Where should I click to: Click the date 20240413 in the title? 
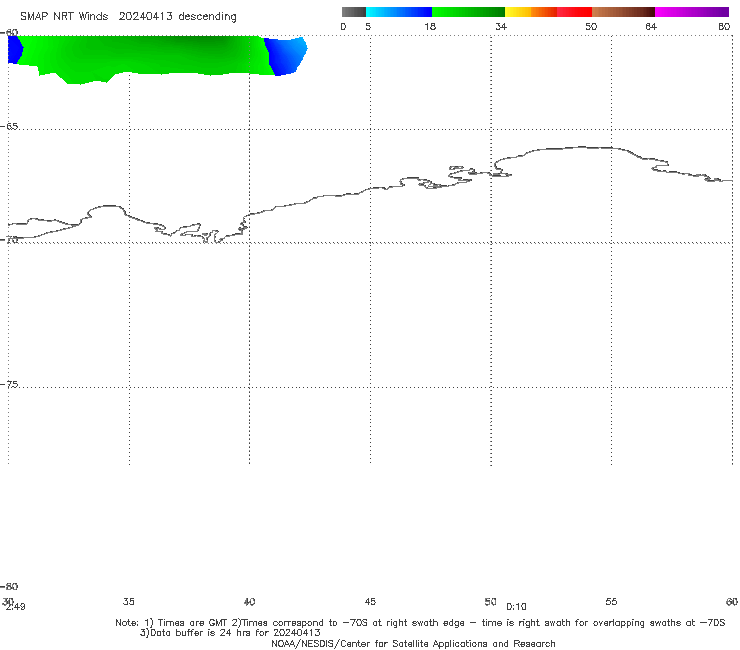pos(145,17)
